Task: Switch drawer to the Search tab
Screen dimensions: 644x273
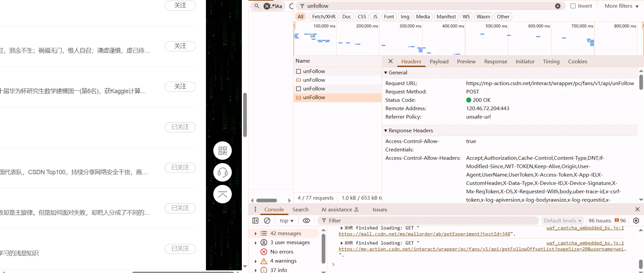Action: click(x=301, y=210)
